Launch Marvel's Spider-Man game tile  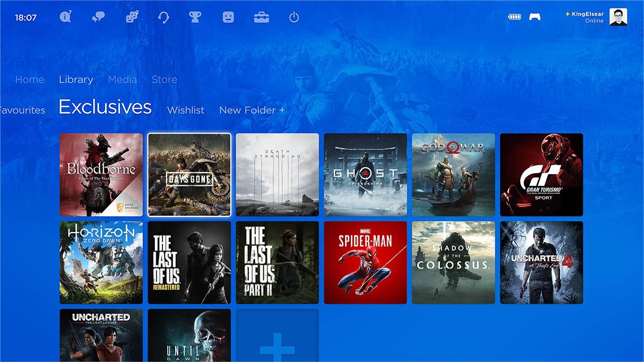click(365, 262)
